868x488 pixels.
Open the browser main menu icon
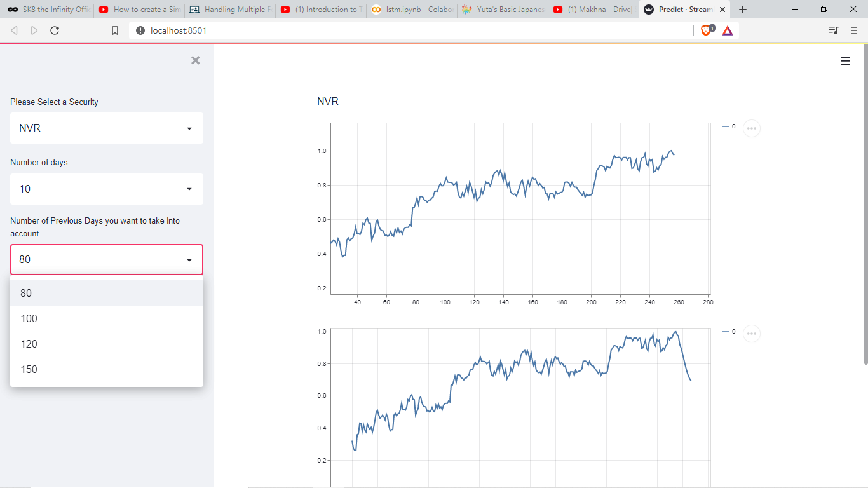click(854, 30)
